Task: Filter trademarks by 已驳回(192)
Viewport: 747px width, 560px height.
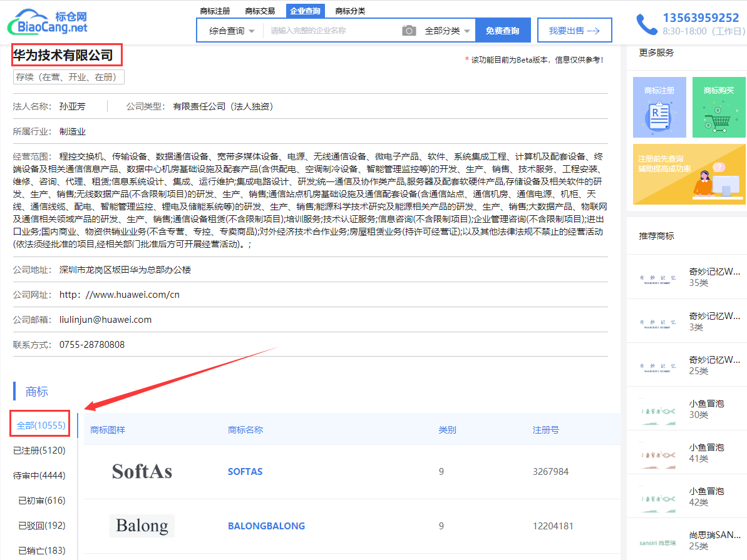Action: 41,525
